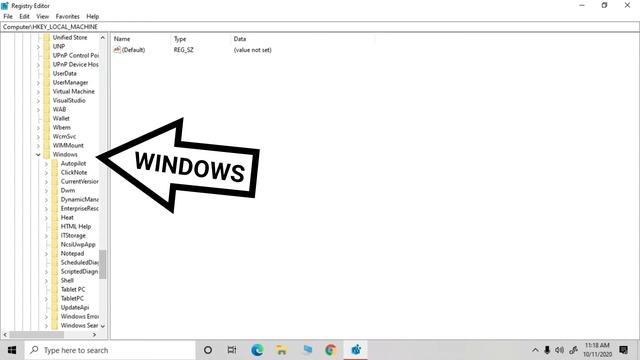Select the ScheduledDiagnostics key
The image size is (640, 360).
pos(80,262)
